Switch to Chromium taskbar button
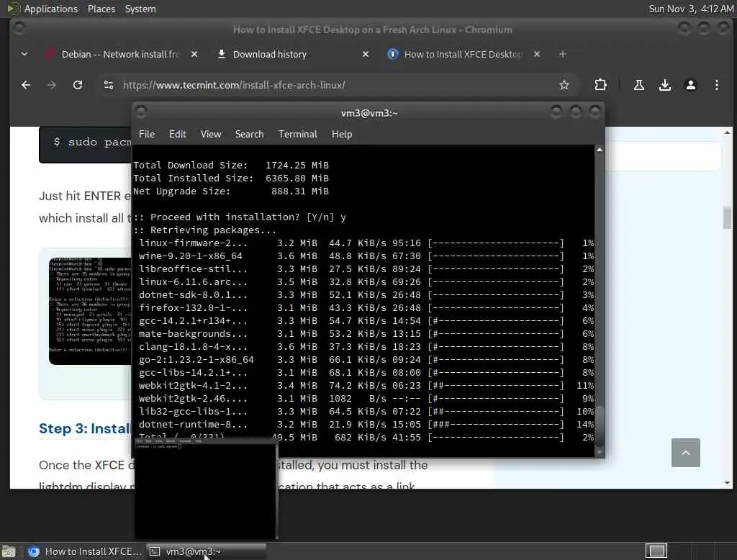Image resolution: width=737 pixels, height=560 pixels. pyautogui.click(x=85, y=551)
